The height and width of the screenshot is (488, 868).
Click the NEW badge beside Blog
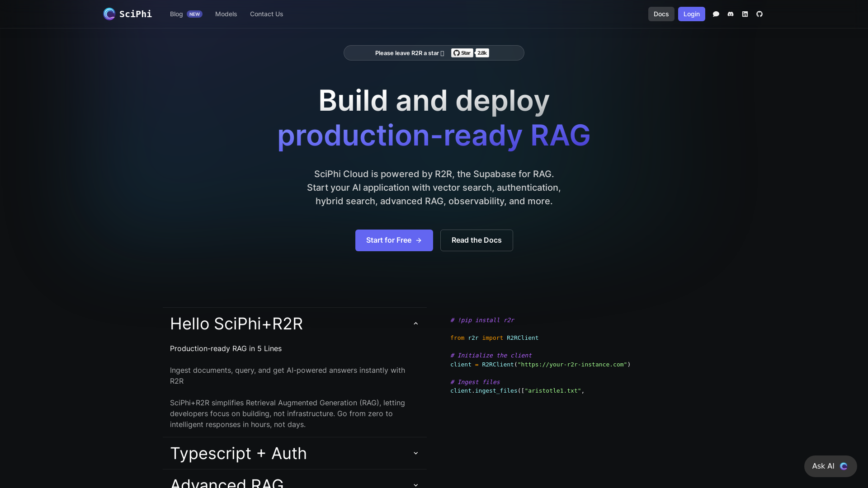point(194,14)
